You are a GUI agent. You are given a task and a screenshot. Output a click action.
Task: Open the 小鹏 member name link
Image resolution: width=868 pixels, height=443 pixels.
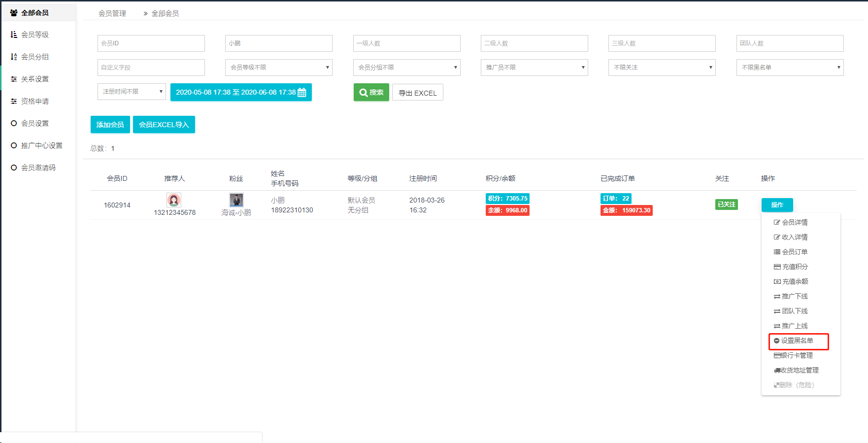tap(278, 200)
